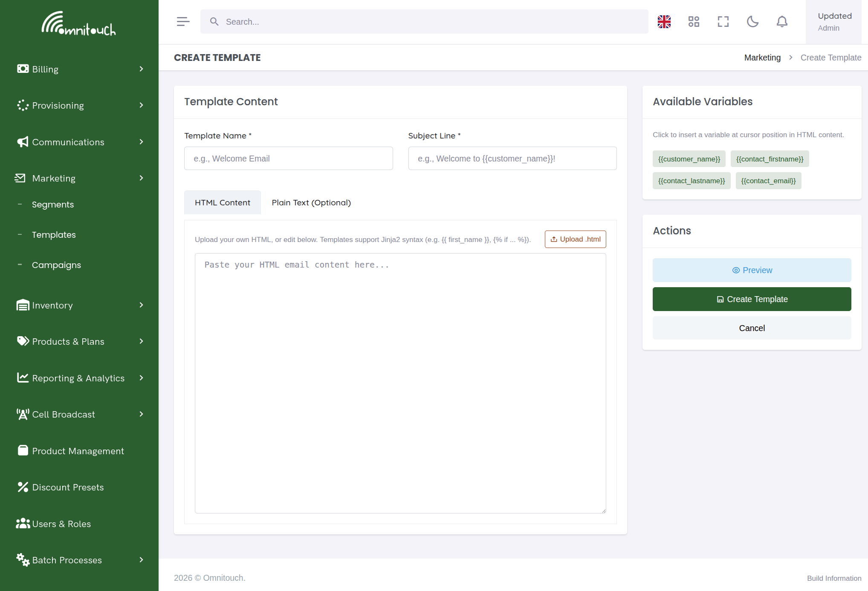Click the Products & Plans tags icon
Screen dimensions: 868x591
point(23,341)
